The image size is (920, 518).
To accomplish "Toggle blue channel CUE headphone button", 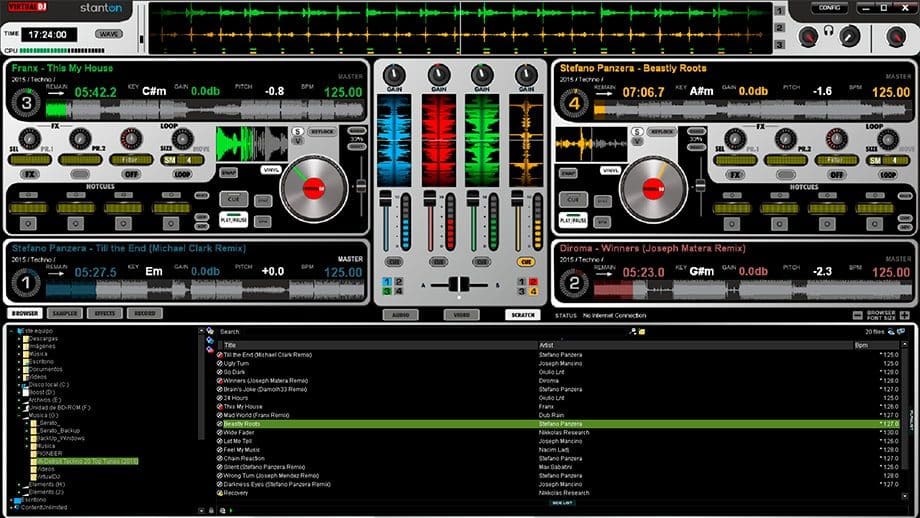I will 394,262.
